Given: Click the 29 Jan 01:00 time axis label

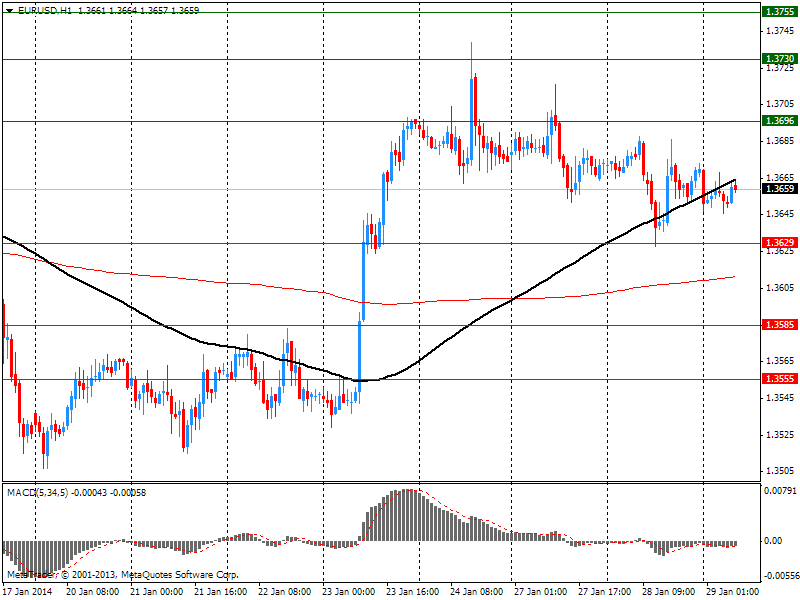Looking at the screenshot, I should [732, 592].
